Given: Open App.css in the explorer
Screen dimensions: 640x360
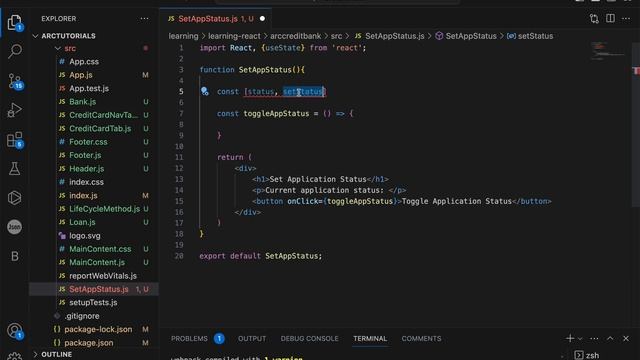Looking at the screenshot, I should coord(84,62).
